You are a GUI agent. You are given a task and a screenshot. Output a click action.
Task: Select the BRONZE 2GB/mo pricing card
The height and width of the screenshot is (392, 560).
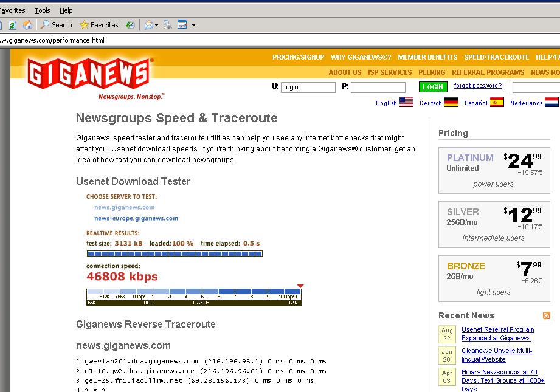[x=494, y=278]
